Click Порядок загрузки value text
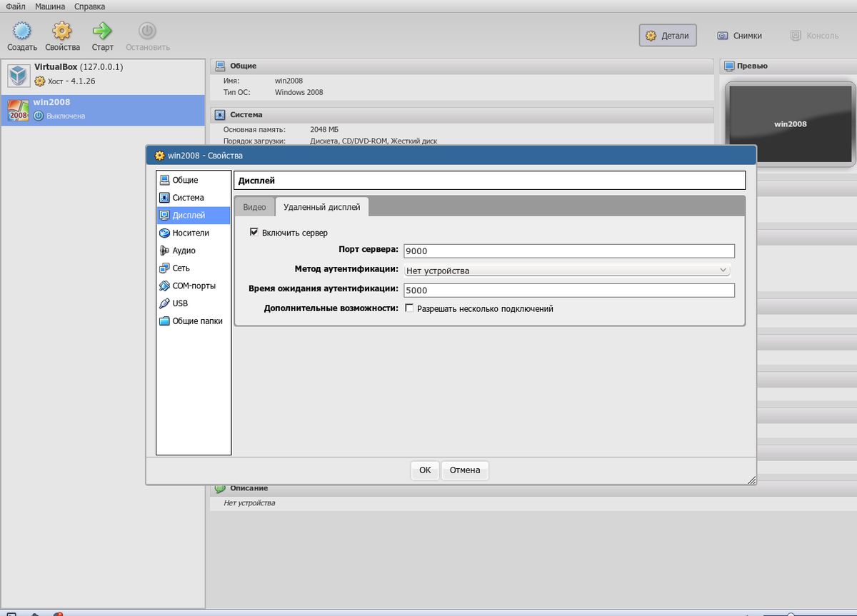Viewport: 857px width, 616px height. coord(374,141)
